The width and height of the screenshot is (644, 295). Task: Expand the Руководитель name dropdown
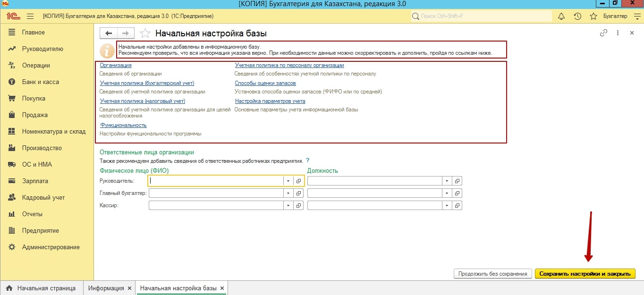(288, 181)
